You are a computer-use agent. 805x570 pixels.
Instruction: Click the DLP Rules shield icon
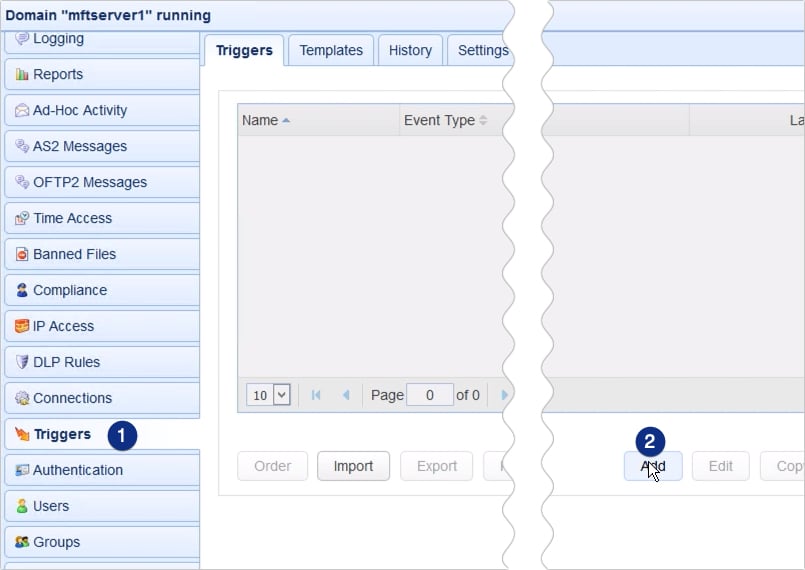[22, 362]
